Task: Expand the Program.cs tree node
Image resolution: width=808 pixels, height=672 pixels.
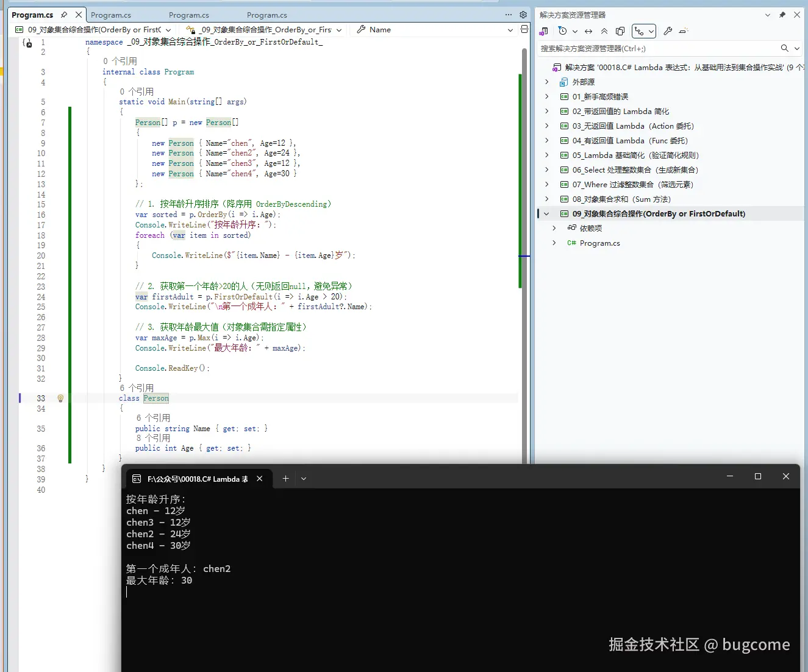Action: coord(554,243)
